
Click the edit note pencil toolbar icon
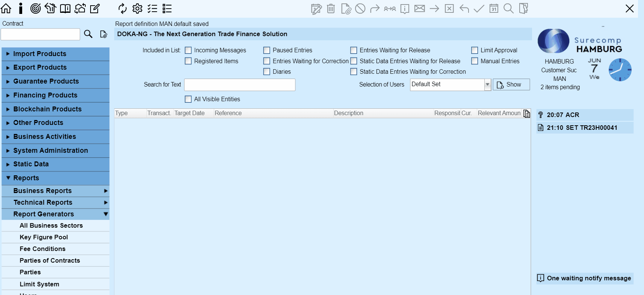95,8
